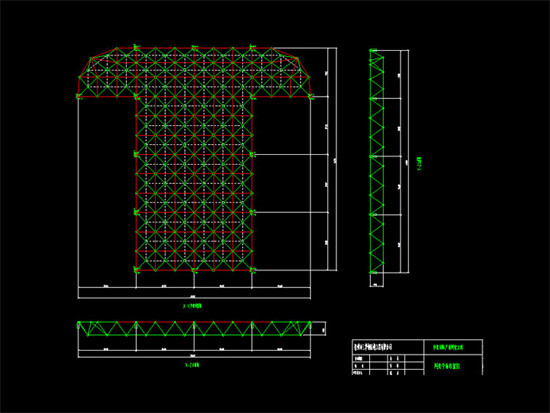Image resolution: width=550 pixels, height=413 pixels.
Task: Click the depth dimension at the horizontal elevation's right end
Action: (x=323, y=329)
